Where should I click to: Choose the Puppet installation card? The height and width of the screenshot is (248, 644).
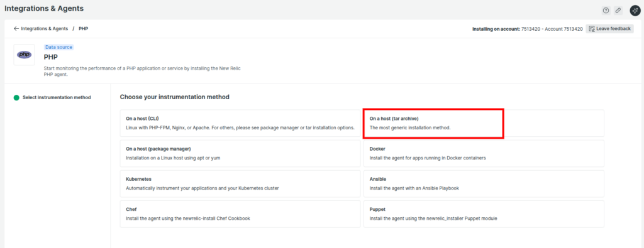click(484, 214)
